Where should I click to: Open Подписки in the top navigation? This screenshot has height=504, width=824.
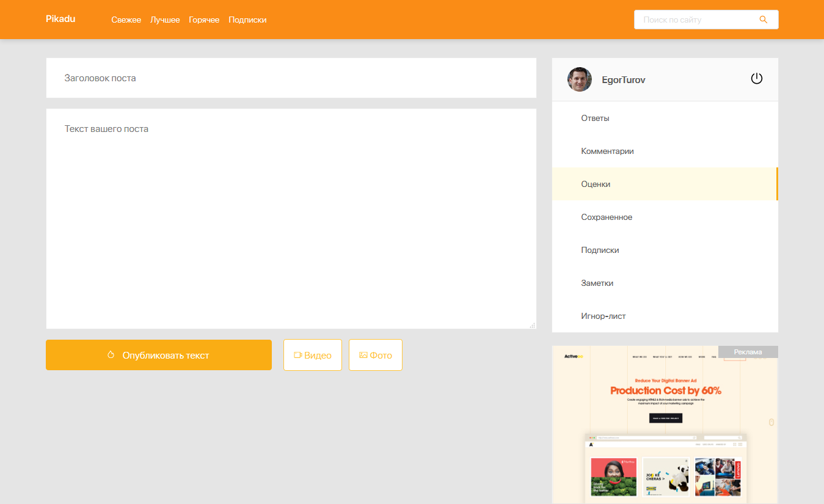(x=247, y=20)
